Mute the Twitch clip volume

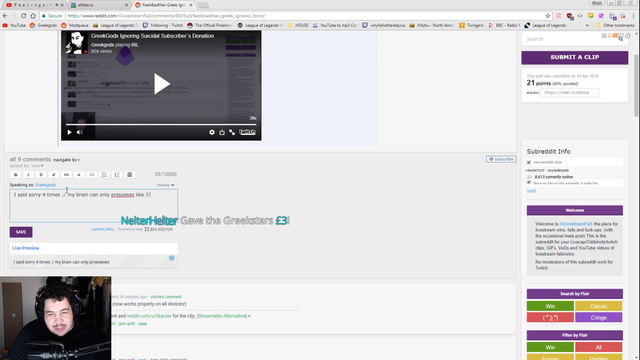(80, 132)
